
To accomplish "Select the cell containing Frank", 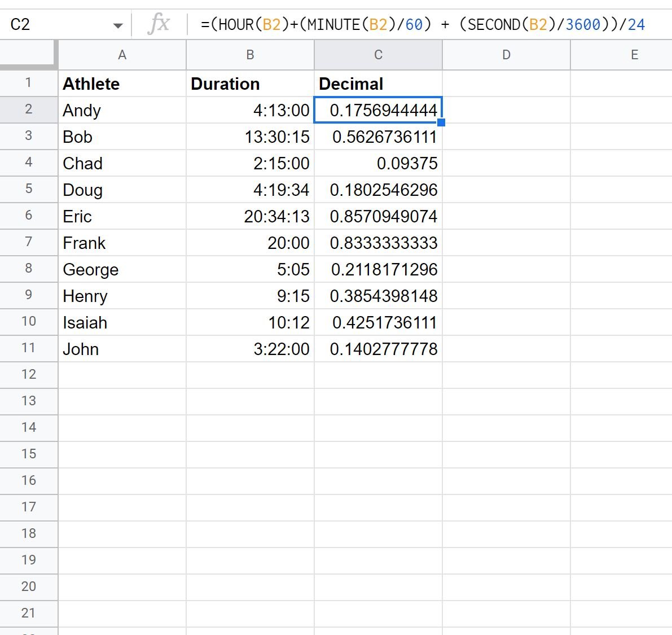I will 122,243.
